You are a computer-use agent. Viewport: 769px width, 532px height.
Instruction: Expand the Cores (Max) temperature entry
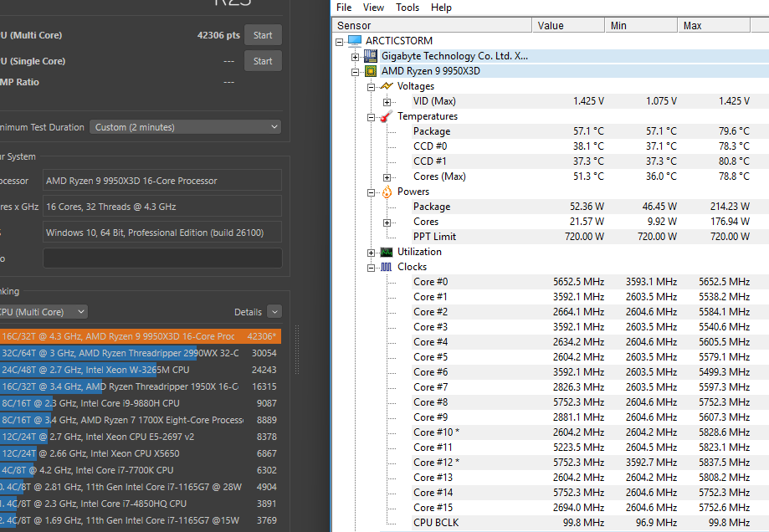[x=387, y=177]
